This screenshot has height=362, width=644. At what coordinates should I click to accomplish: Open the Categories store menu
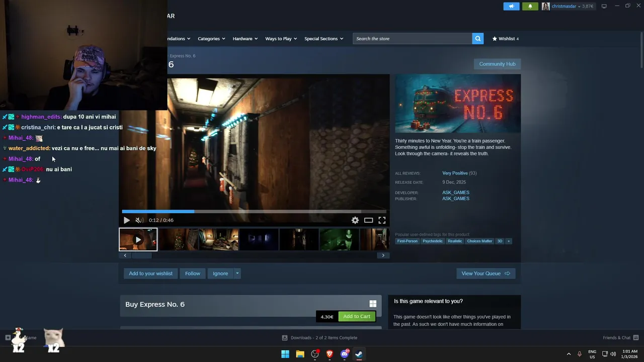click(211, 39)
